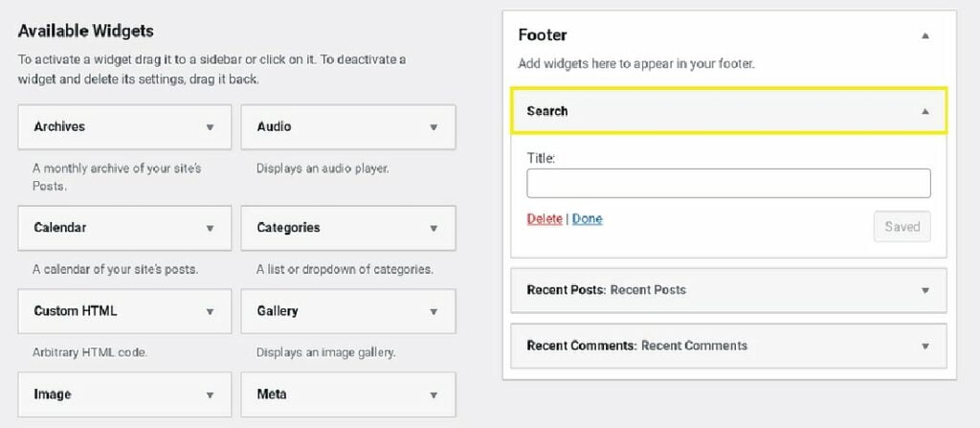
Task: Expand the Categories widget arrow
Action: (x=434, y=229)
